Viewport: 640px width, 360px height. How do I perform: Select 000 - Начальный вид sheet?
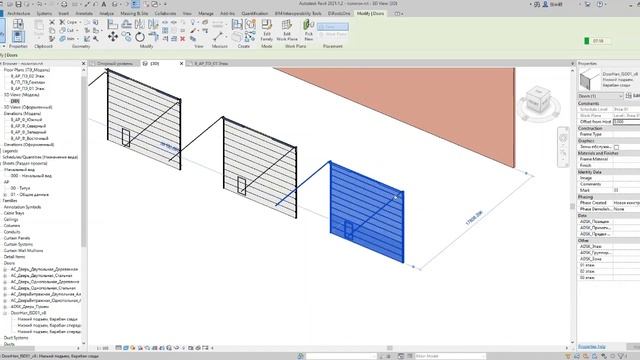pos(31,176)
